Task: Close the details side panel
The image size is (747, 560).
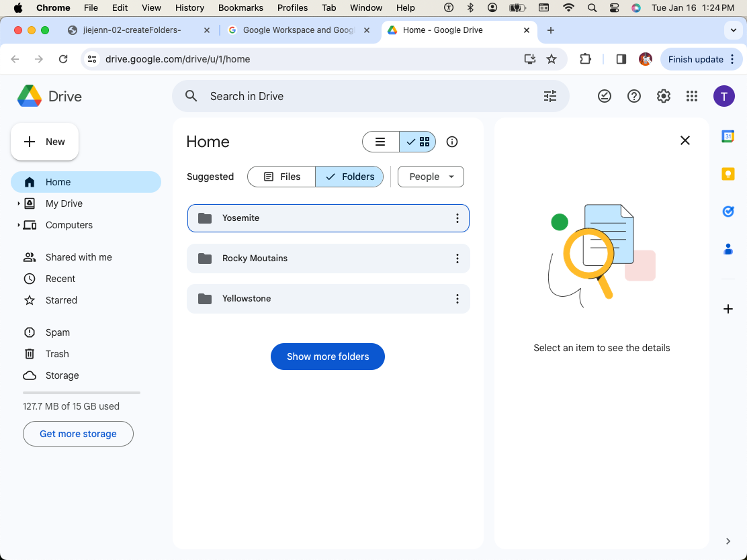Action: point(685,140)
